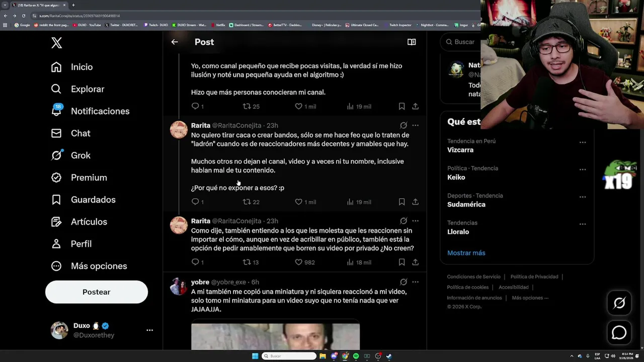
Task: Repost tweet showing 25 reposts
Action: point(251,106)
